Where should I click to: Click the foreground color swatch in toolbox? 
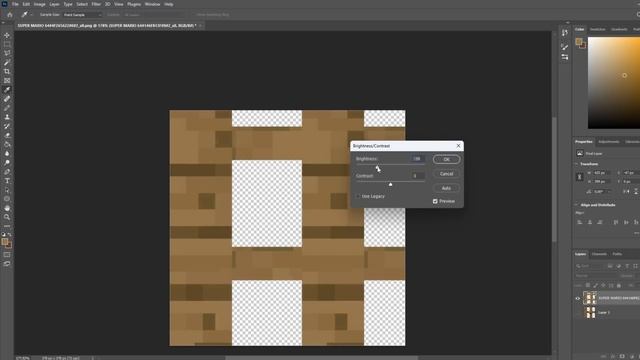pos(5,242)
